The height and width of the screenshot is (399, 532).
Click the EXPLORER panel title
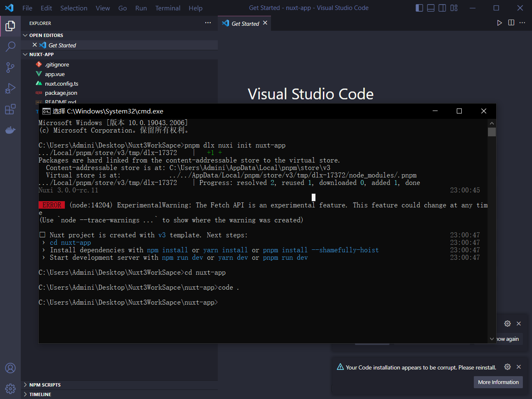point(40,23)
